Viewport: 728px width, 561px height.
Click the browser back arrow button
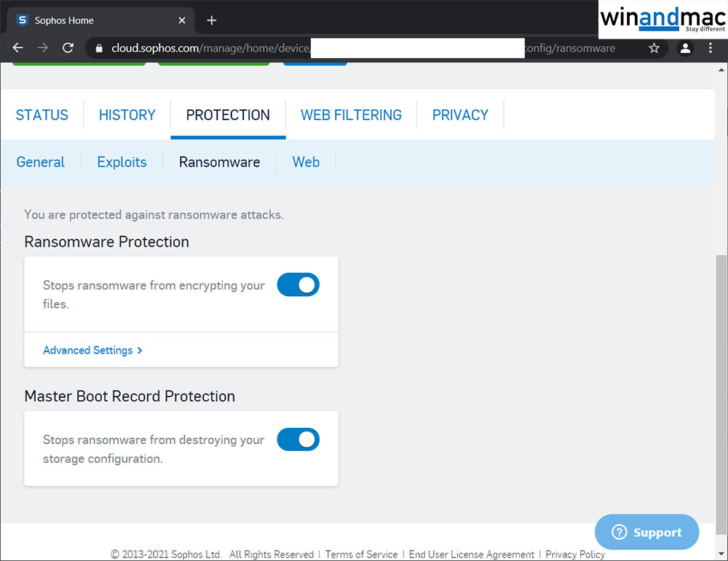point(18,48)
